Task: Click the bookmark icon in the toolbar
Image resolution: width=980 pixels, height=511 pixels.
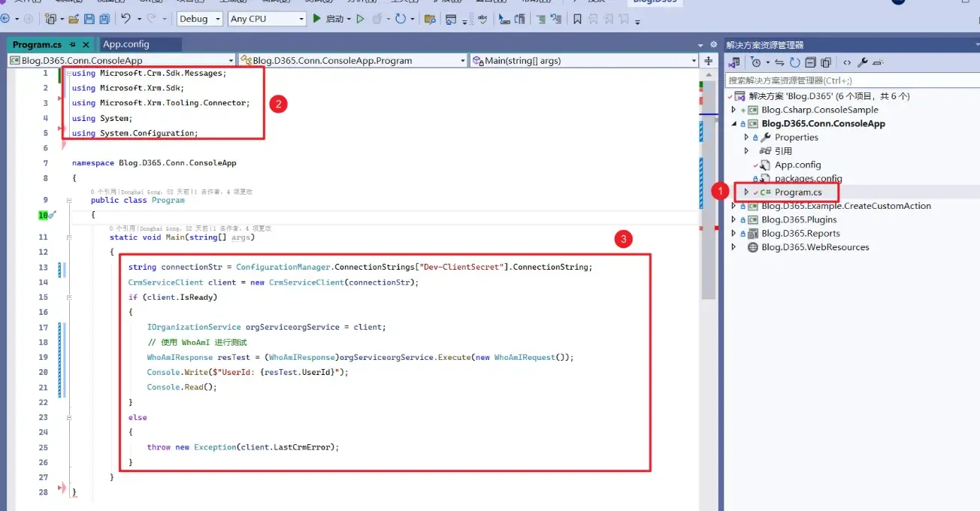Action: (x=577, y=19)
